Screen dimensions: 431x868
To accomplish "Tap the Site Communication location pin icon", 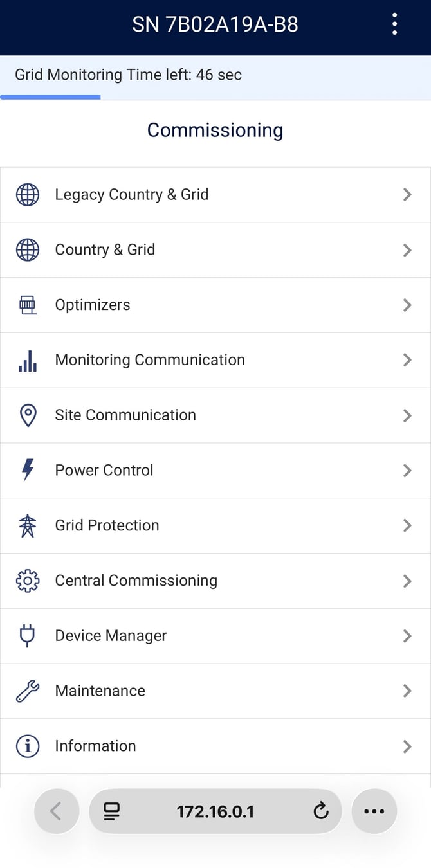I will (28, 415).
